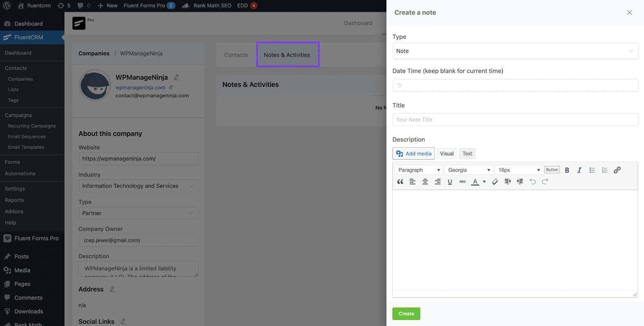
Task: Align text left in editor
Action: click(413, 182)
